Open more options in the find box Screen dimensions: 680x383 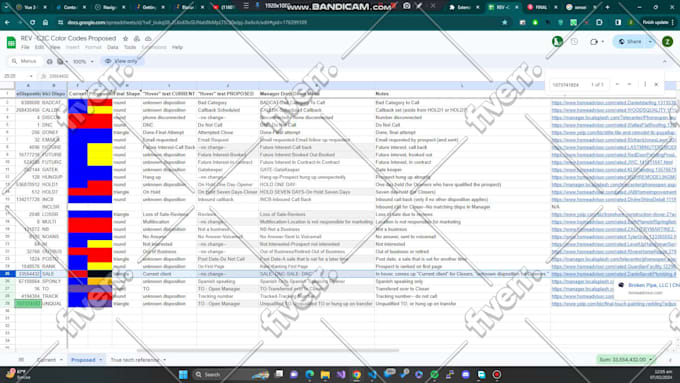[645, 85]
